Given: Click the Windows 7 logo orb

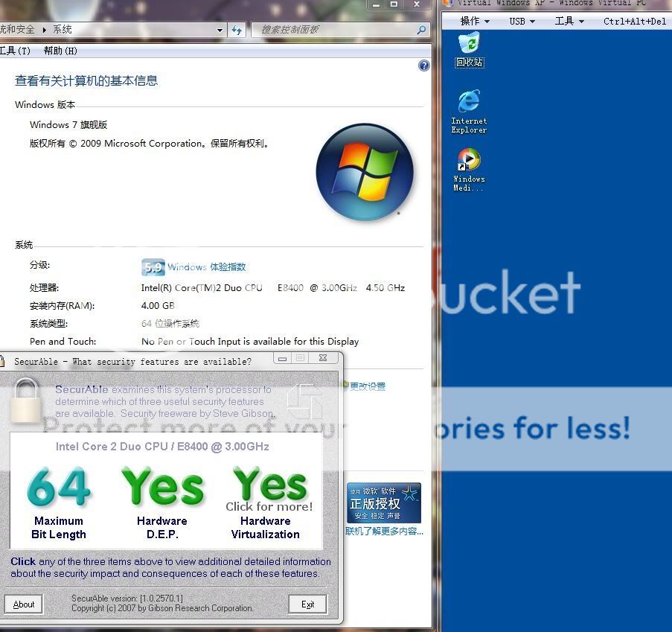Looking at the screenshot, I should tap(365, 172).
